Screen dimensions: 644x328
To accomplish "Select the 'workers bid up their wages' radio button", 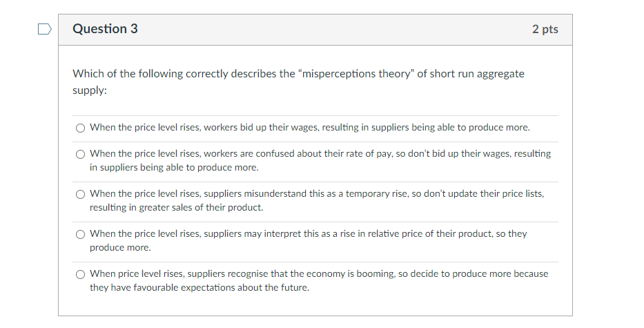I will tap(81, 128).
